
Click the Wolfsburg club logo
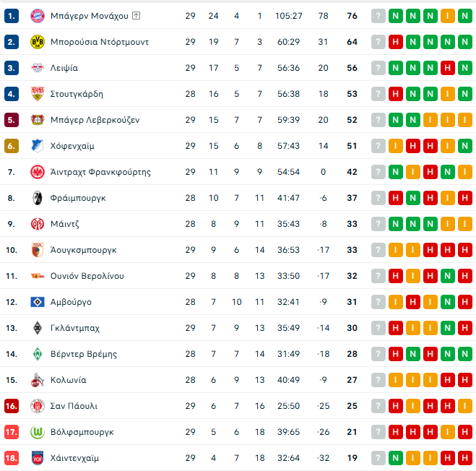37,432
